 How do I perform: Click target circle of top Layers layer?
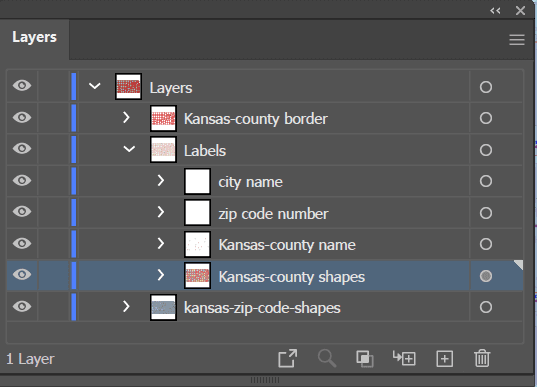486,87
